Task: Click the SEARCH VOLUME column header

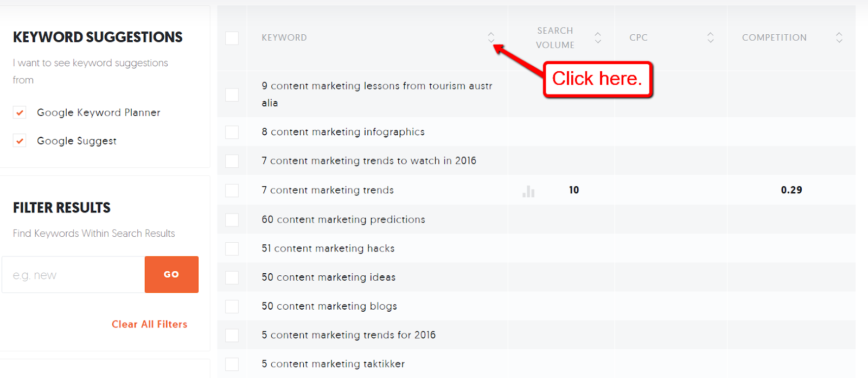Action: 555,37
